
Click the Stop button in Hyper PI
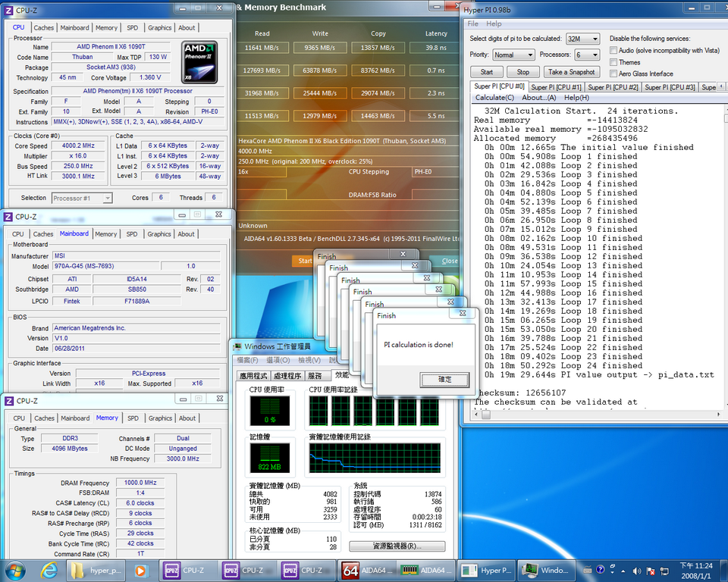522,72
